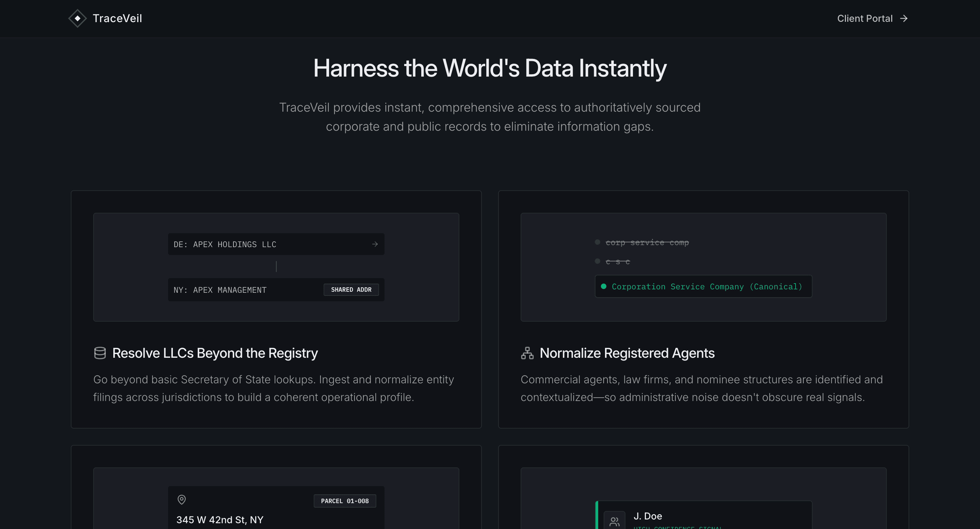Click Normalize Registered Agents heading
The image size is (980, 529).
pyautogui.click(x=627, y=353)
